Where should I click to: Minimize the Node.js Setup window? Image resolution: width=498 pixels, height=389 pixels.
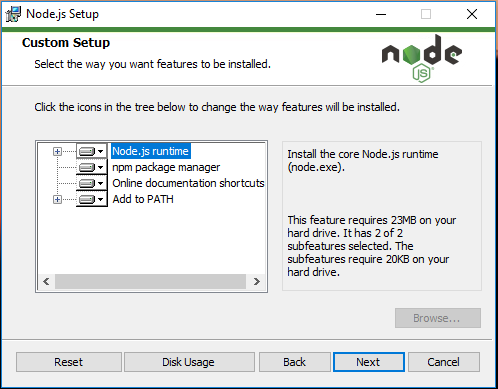point(381,14)
